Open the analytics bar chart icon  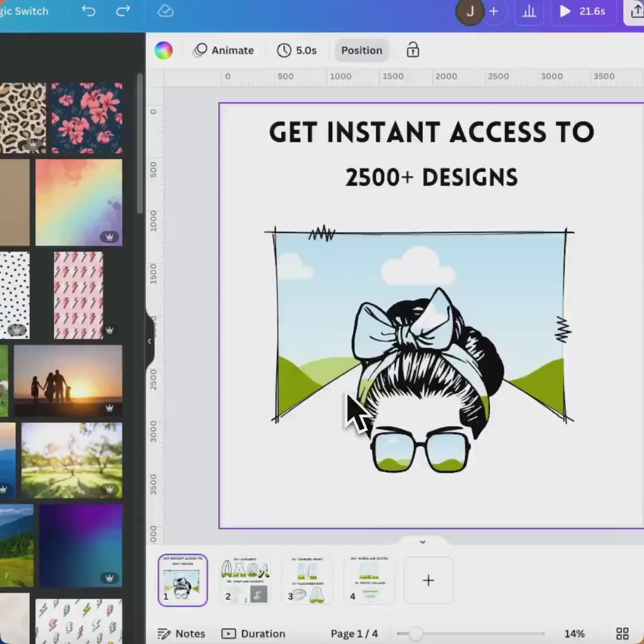529,12
